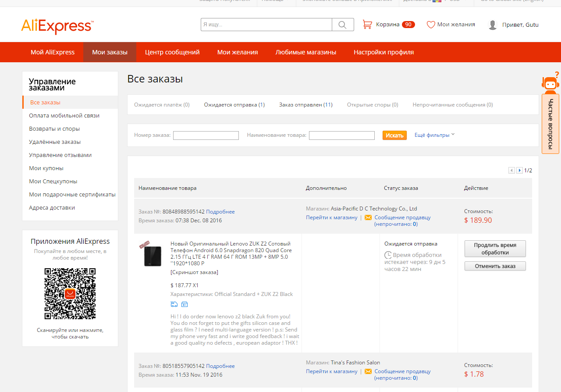Viewport: 561px width, 392px height.
Task: Open the shopping cart icon
Action: [x=367, y=25]
